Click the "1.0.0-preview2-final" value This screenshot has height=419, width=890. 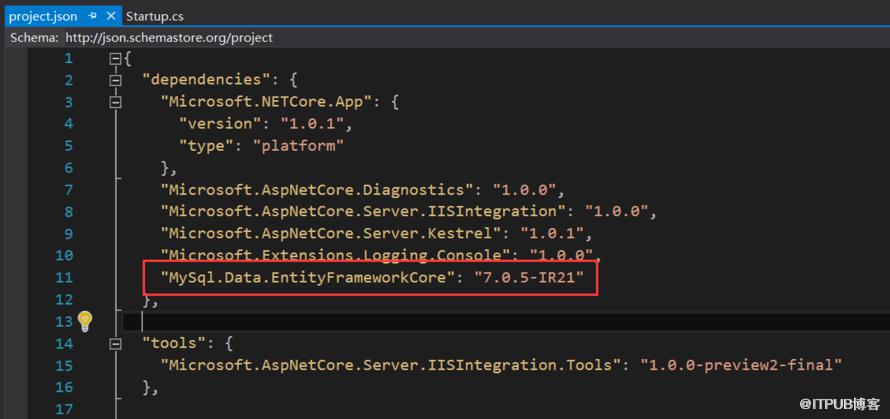[741, 365]
